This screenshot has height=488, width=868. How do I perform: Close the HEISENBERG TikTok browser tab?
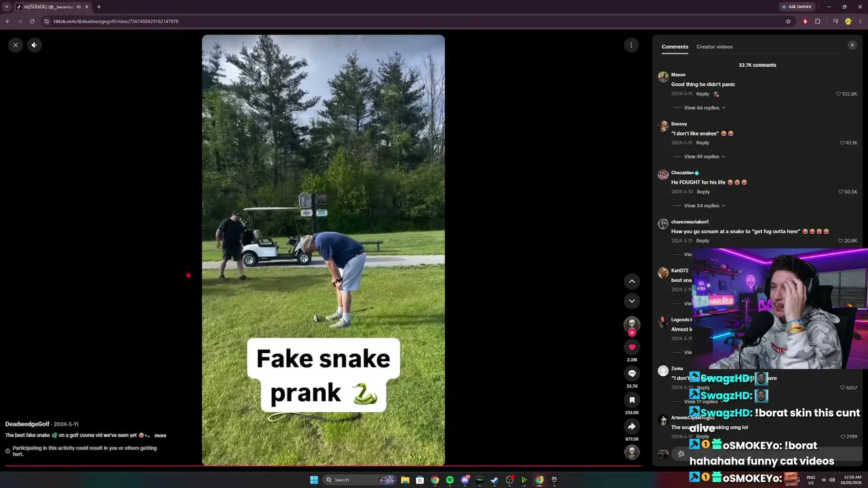(87, 7)
